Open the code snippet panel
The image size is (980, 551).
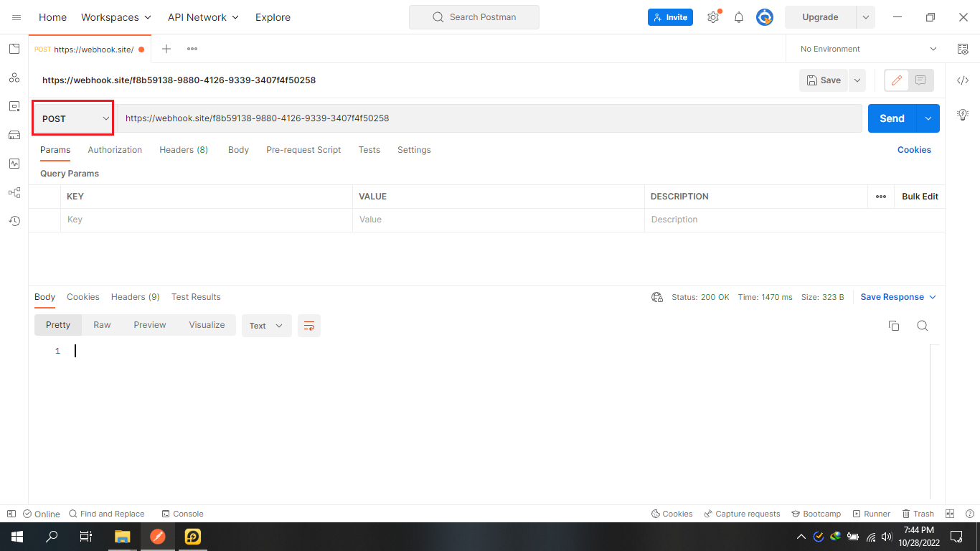(x=963, y=80)
